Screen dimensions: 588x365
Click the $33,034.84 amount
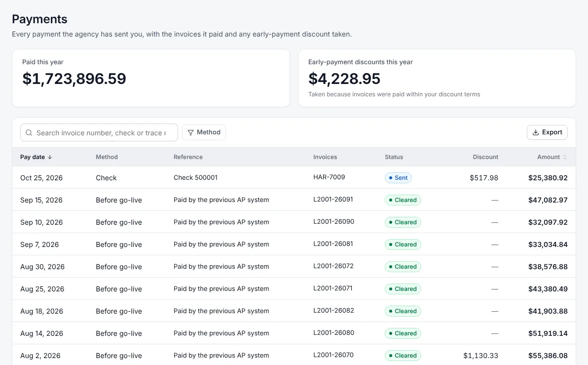(x=548, y=244)
